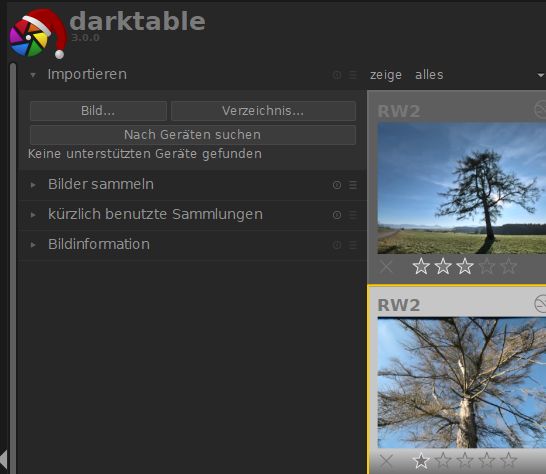Select the tree branches thumbnail
Image resolution: width=546 pixels, height=474 pixels.
[x=462, y=383]
